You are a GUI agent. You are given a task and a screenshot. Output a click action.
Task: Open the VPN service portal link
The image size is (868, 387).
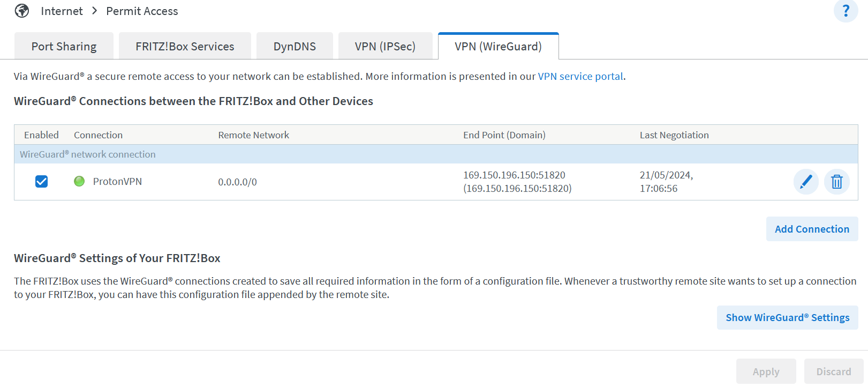tap(580, 76)
